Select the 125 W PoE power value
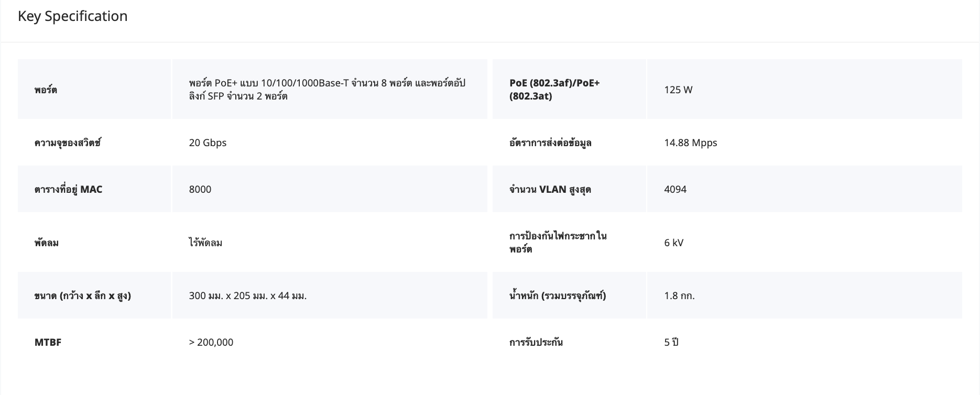Image resolution: width=980 pixels, height=395 pixels. click(678, 90)
